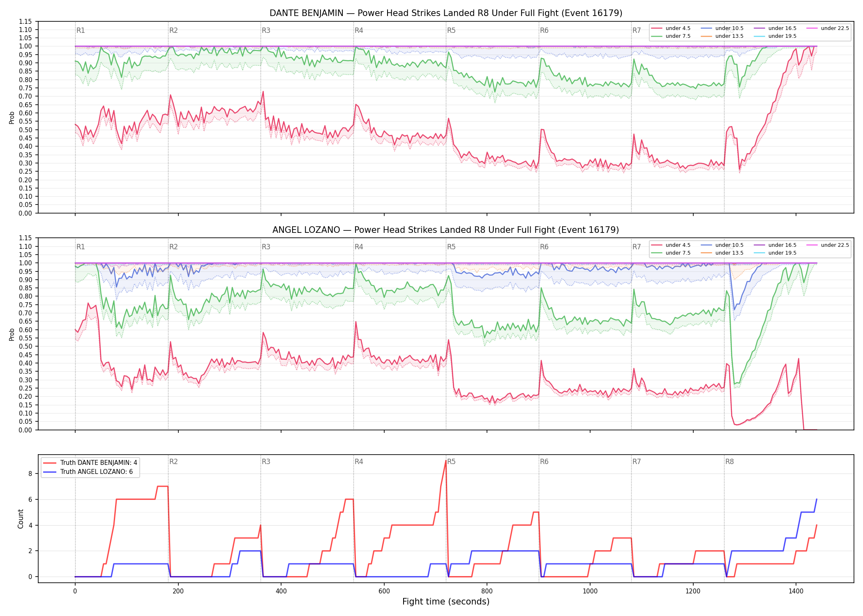Select 'under 16.5' in Angel Lozano legend
The image size is (863, 616).
775,245
